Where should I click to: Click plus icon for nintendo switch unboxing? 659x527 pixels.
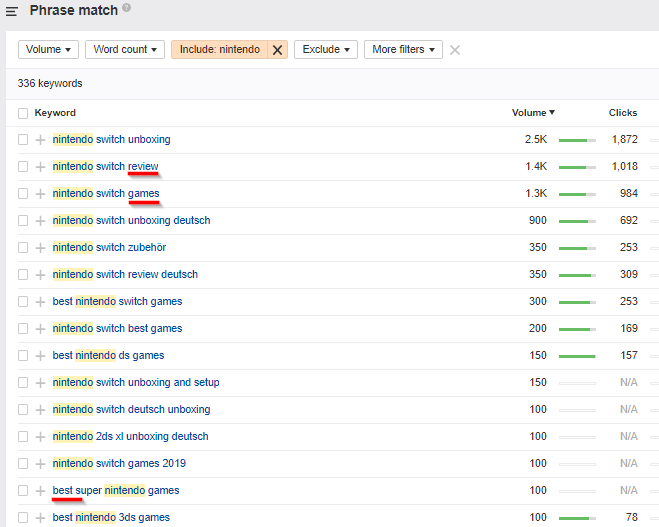pos(40,140)
